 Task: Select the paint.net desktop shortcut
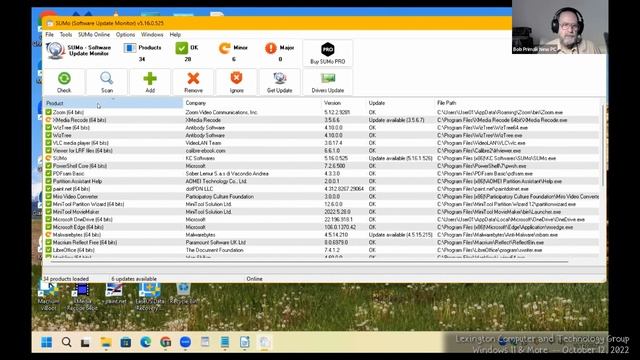point(115,294)
